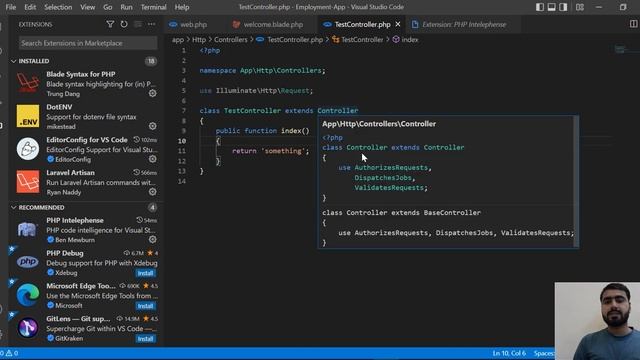Click line number 10 in gutter
Screen dimensions: 640x360
[x=182, y=141]
